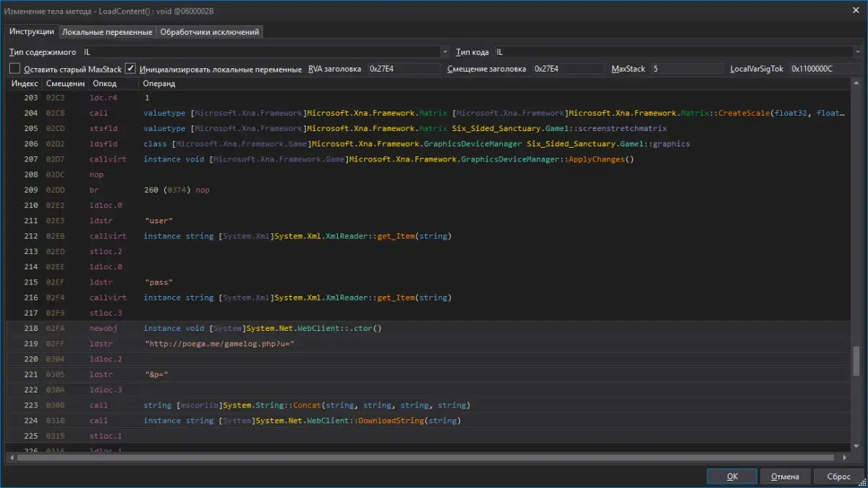Uncheck 'Инициализировать локальные переменные' checkbox
This screenshot has width=868, height=488.
(130, 69)
